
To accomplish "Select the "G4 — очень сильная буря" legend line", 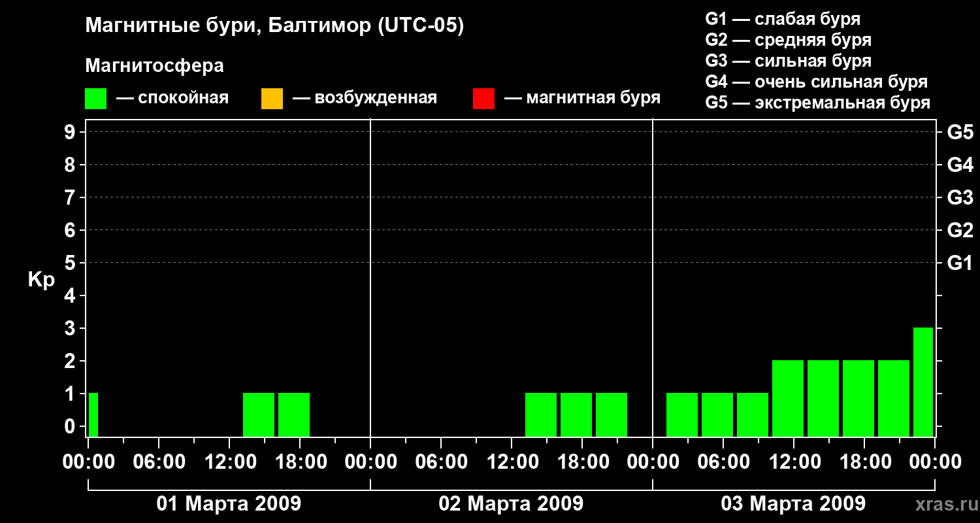I will point(817,82).
